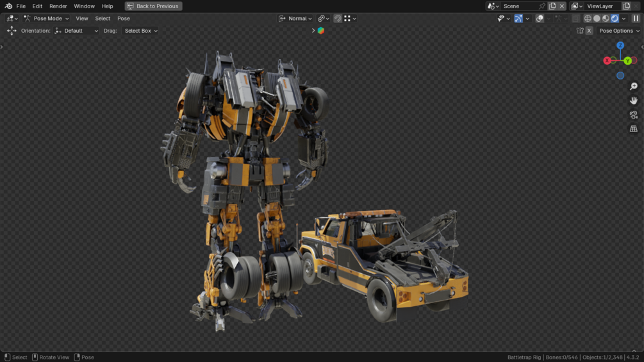Open the Select Box drag dropdown

coord(140,31)
